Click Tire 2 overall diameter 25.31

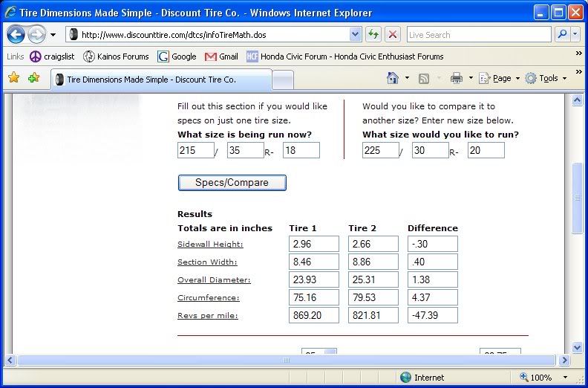coord(373,279)
